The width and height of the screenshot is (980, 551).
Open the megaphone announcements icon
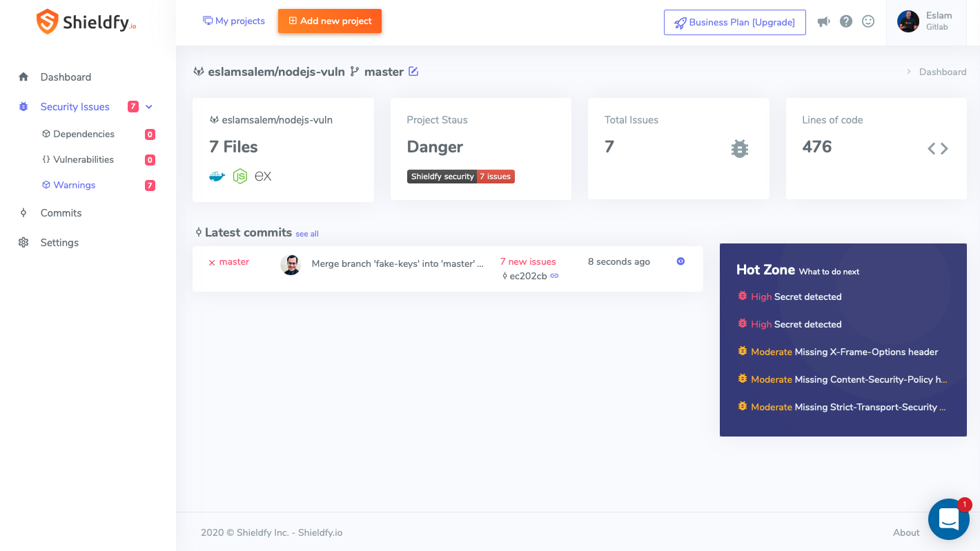pyautogui.click(x=823, y=22)
